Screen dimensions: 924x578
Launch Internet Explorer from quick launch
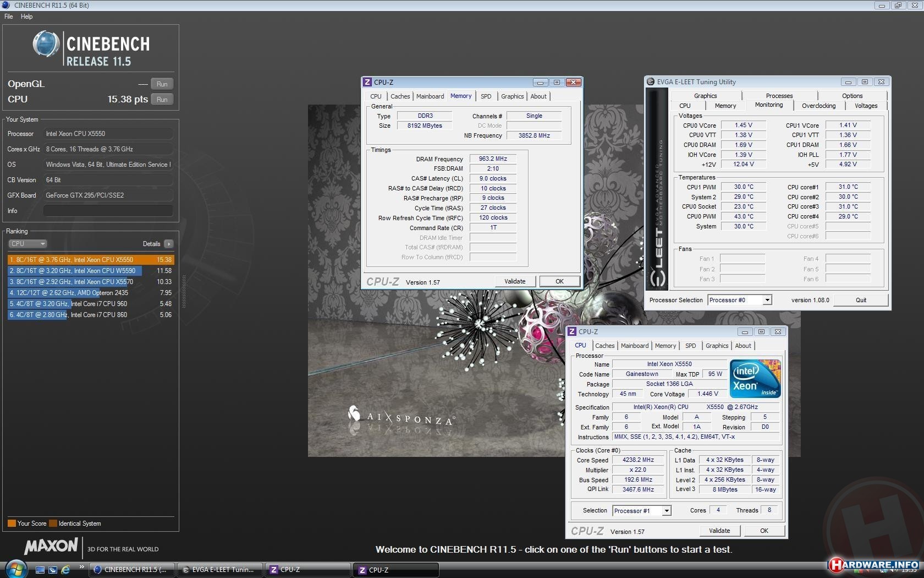click(65, 570)
